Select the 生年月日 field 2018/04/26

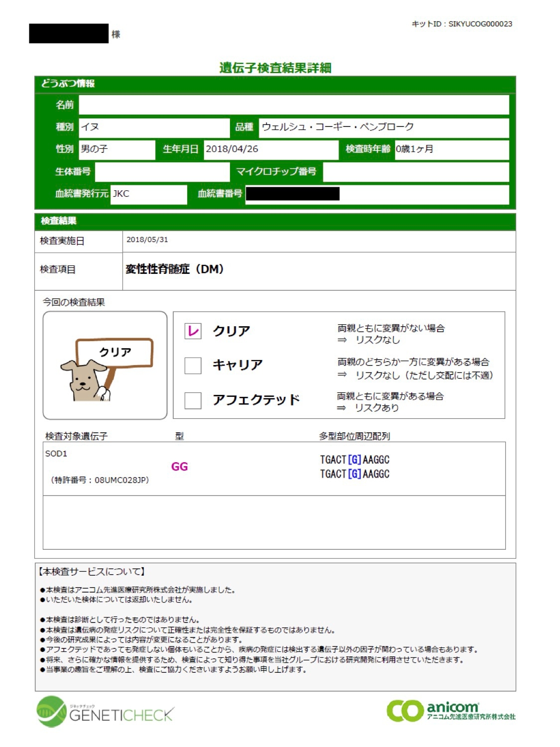click(x=271, y=149)
